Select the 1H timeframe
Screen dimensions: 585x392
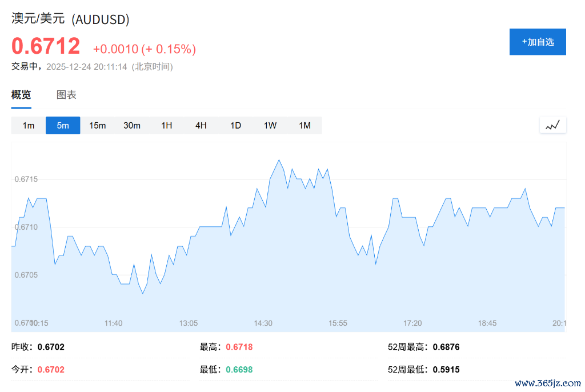167,126
